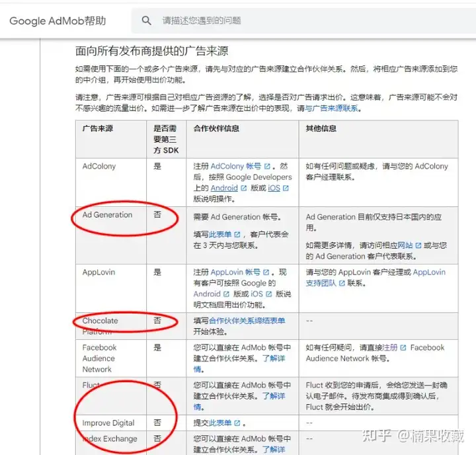Open the AdColony 帐号 link
This screenshot has height=455, width=476.
point(235,166)
